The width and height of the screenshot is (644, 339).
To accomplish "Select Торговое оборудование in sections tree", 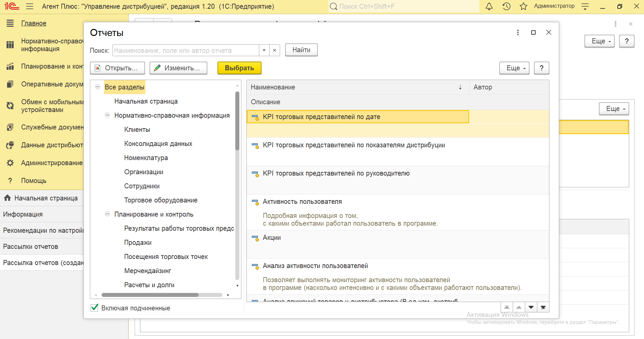I will click(161, 200).
